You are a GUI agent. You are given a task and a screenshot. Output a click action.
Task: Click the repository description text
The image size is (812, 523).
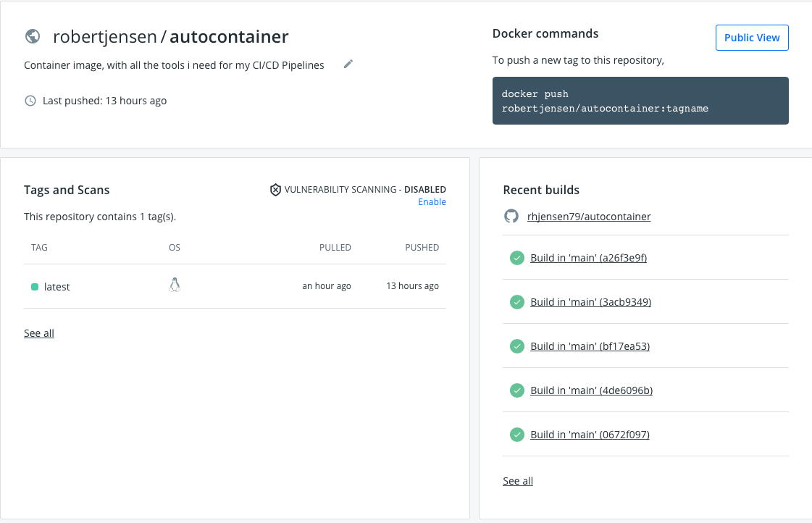[x=174, y=65]
